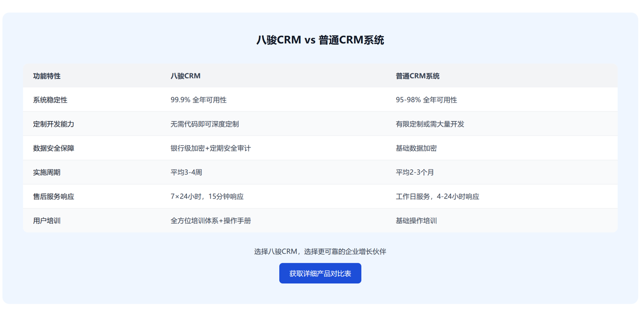The height and width of the screenshot is (311, 644).
Task: Select the 普通CRM系统 column header
Action: point(418,75)
